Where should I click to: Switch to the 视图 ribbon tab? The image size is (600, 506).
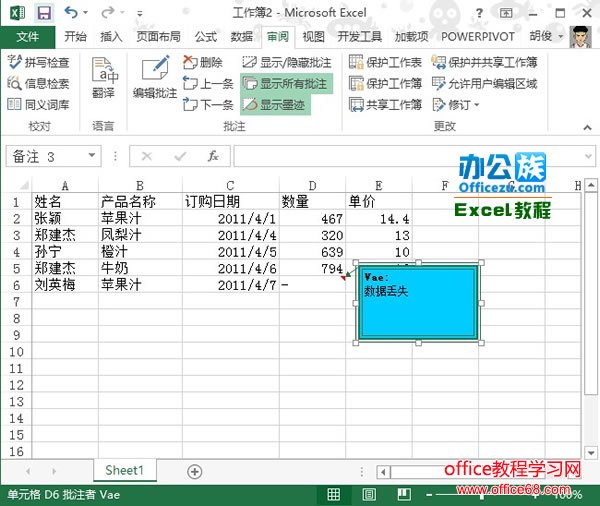(x=314, y=37)
